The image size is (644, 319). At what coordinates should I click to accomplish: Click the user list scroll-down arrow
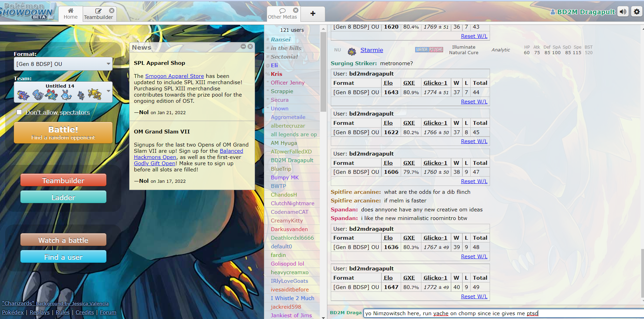(323, 317)
